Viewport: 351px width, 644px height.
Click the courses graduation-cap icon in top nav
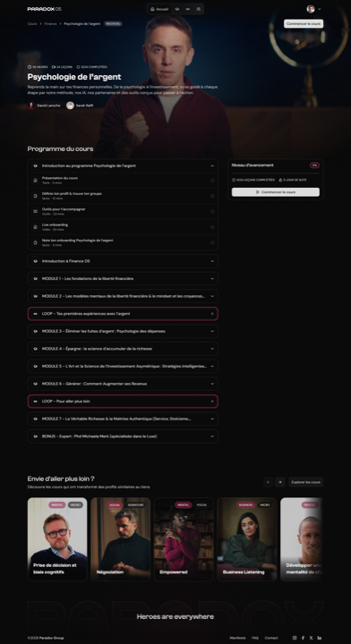pos(177,9)
